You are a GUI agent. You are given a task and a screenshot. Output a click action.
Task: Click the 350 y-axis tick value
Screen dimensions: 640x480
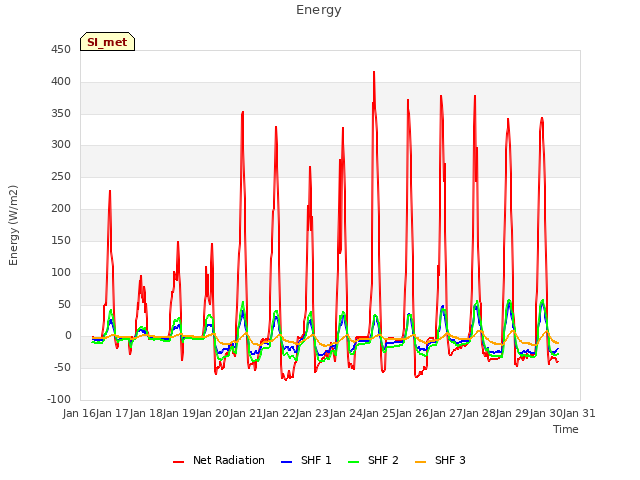(61, 113)
